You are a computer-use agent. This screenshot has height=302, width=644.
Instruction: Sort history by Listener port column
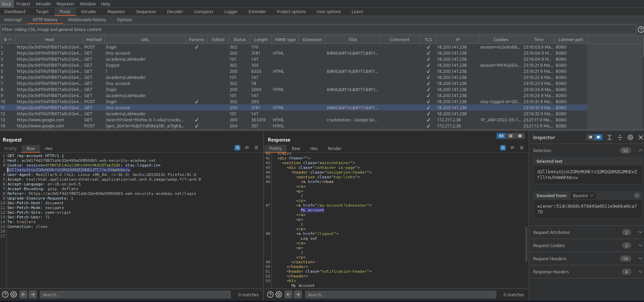click(571, 40)
